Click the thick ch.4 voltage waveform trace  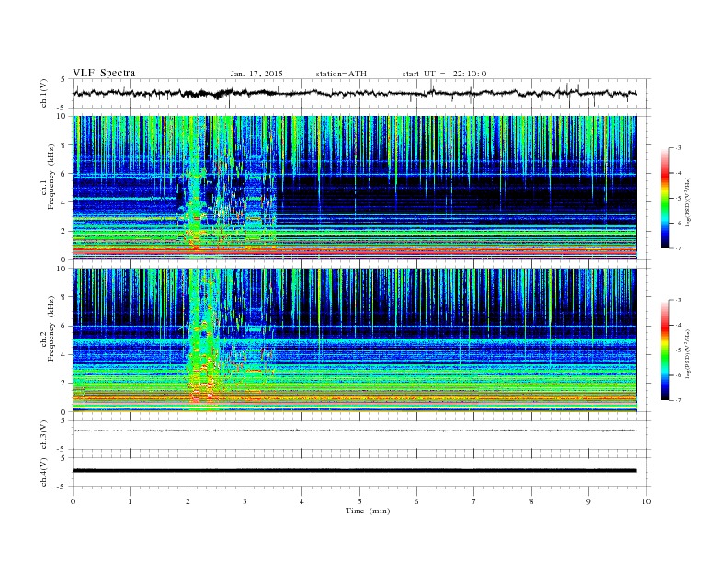click(354, 471)
